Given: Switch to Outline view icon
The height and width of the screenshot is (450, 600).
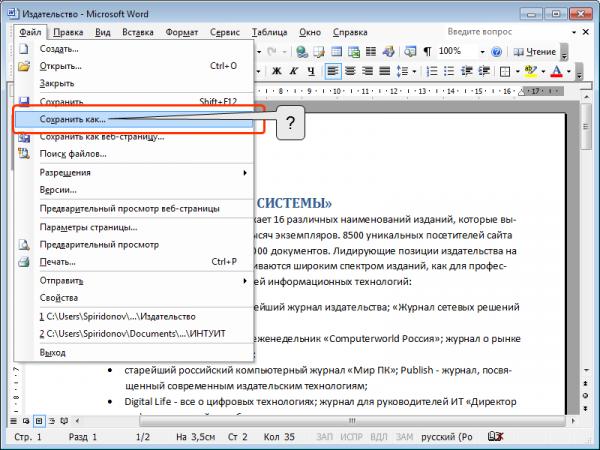Looking at the screenshot, I should tap(52, 421).
